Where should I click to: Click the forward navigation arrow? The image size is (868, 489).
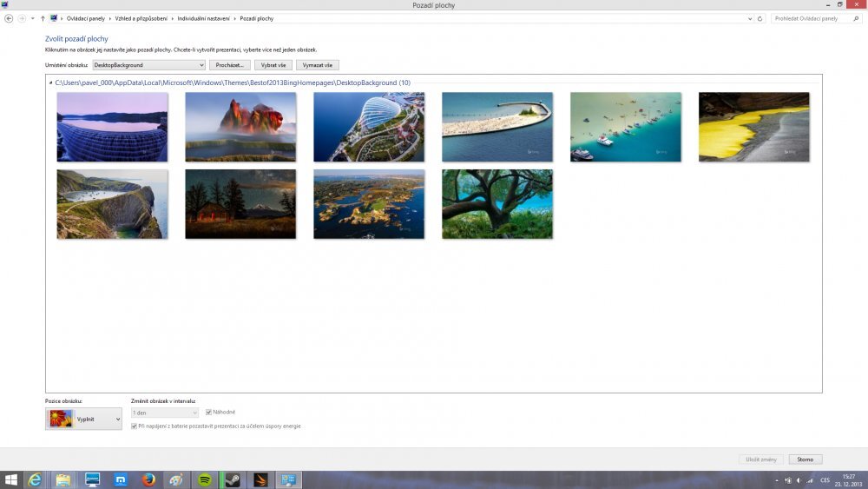coord(22,18)
